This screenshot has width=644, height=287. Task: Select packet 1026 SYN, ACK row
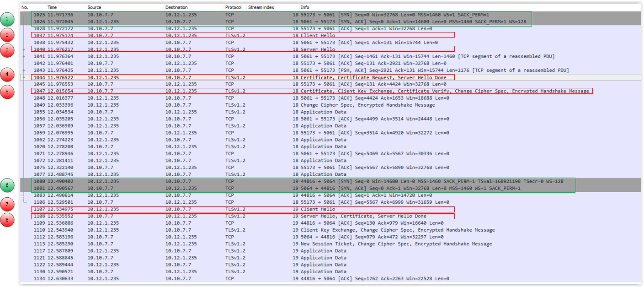point(330,22)
